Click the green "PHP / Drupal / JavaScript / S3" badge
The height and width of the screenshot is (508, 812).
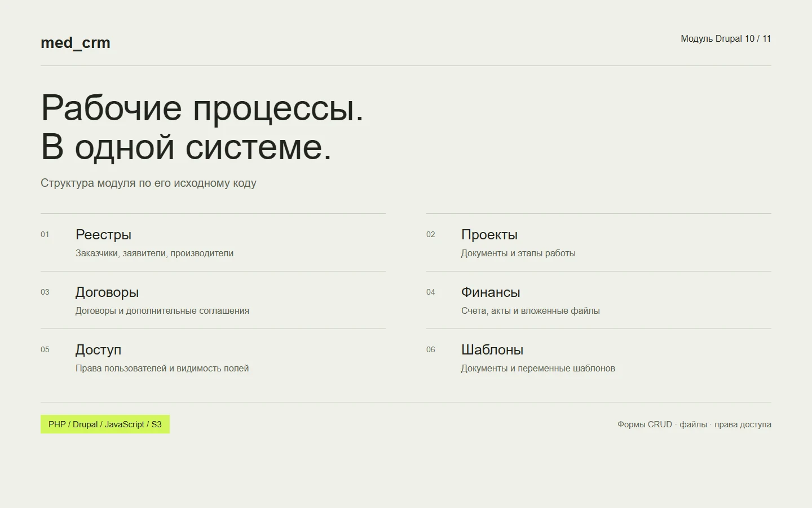105,424
